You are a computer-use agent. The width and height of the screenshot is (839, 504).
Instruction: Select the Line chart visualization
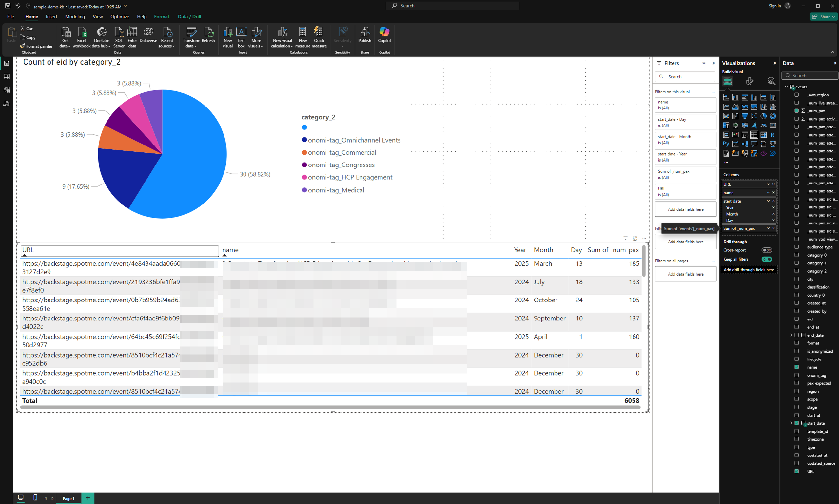[726, 107]
